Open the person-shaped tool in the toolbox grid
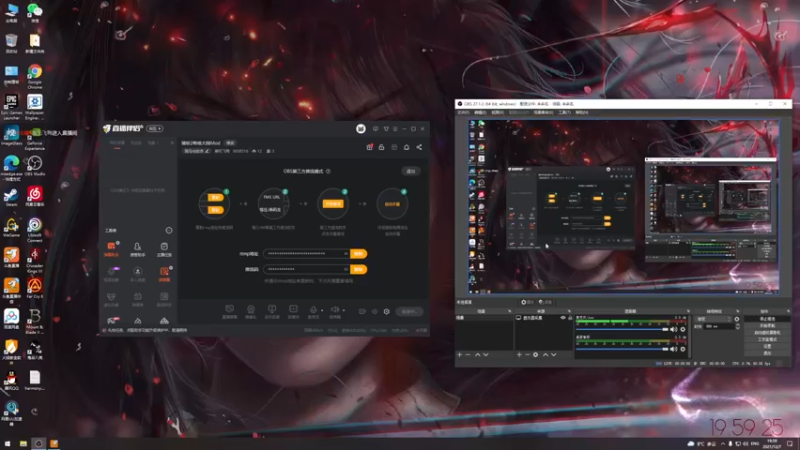Viewport: 800px width, 450px height. [137, 246]
